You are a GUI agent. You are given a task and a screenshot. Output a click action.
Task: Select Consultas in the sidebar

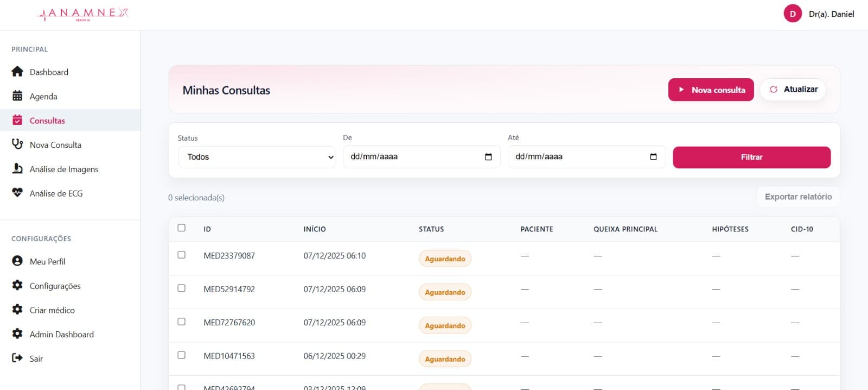(x=71, y=120)
